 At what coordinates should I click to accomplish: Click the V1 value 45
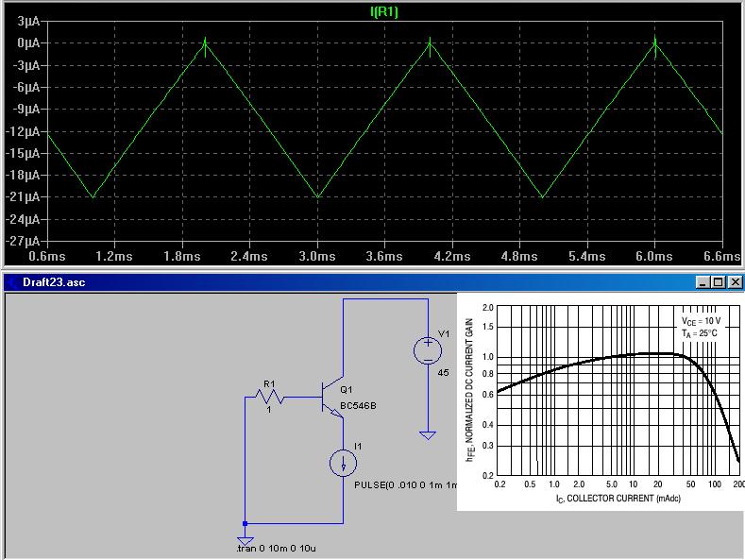click(443, 373)
